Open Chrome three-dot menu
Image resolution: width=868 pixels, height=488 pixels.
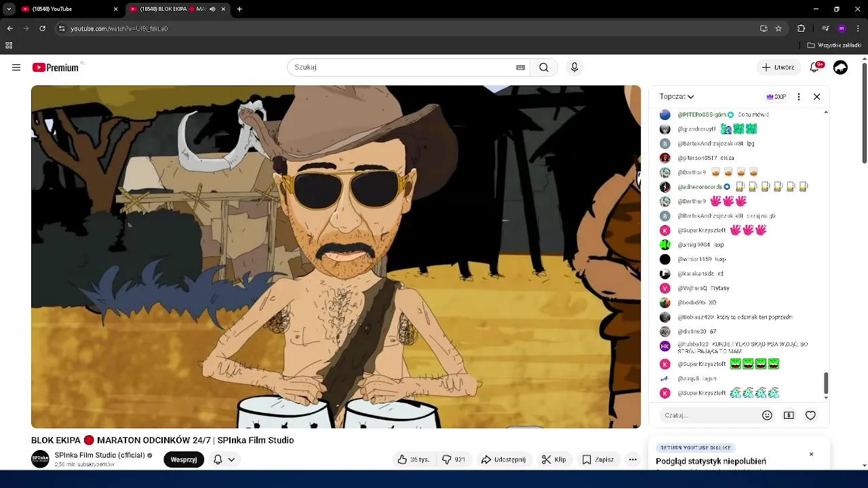[x=858, y=28]
